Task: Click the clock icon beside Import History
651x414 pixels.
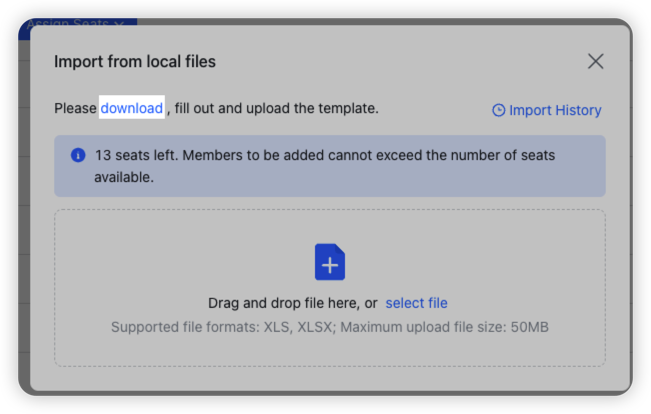Action: pos(499,110)
